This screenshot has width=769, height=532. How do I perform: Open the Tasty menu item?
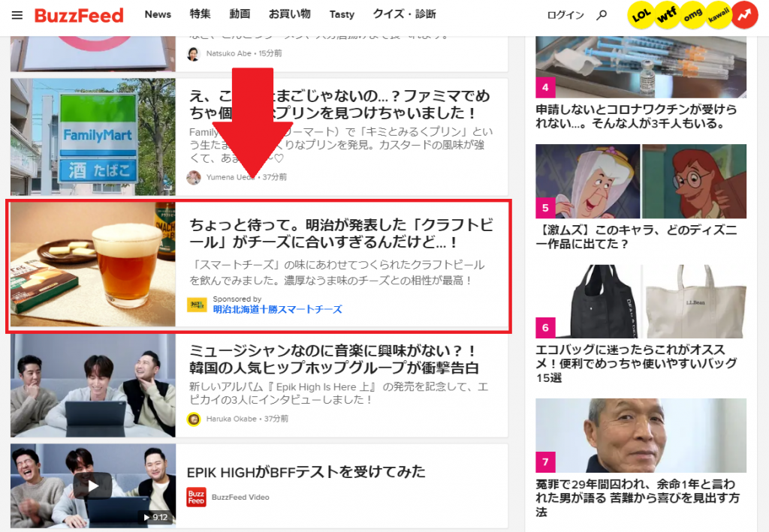(342, 15)
